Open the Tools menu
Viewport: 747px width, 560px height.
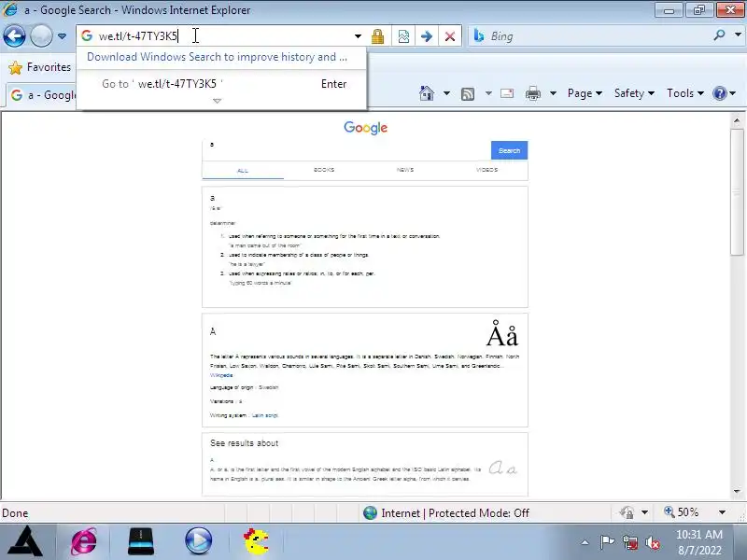[685, 93]
